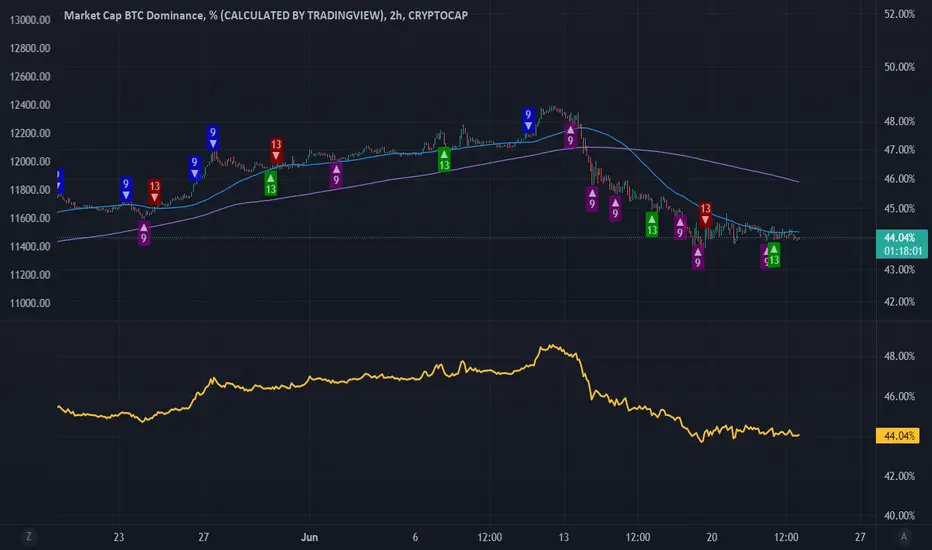Select the lowest purple 9 marker

[x=698, y=257]
